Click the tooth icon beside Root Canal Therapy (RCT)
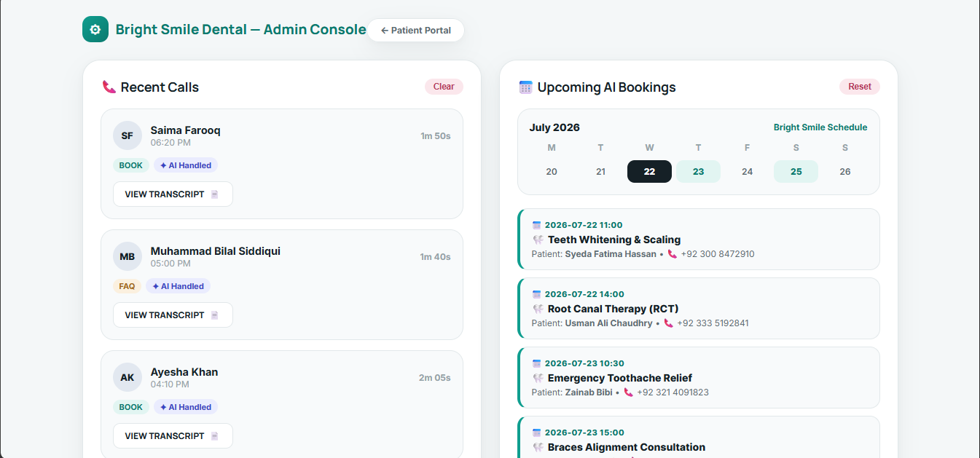Viewport: 980px width, 458px height. tap(538, 309)
